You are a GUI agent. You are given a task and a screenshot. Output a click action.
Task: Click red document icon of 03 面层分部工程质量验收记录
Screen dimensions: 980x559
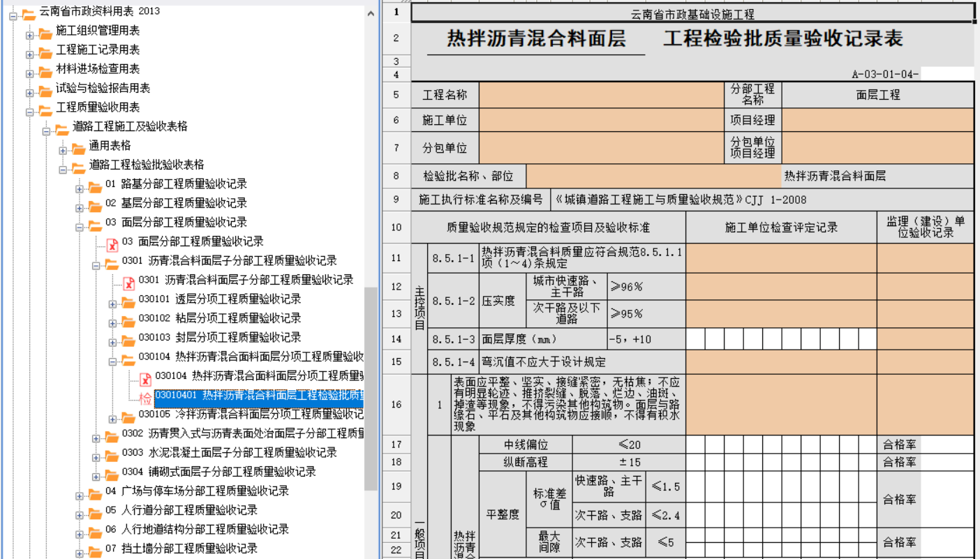[x=112, y=244]
